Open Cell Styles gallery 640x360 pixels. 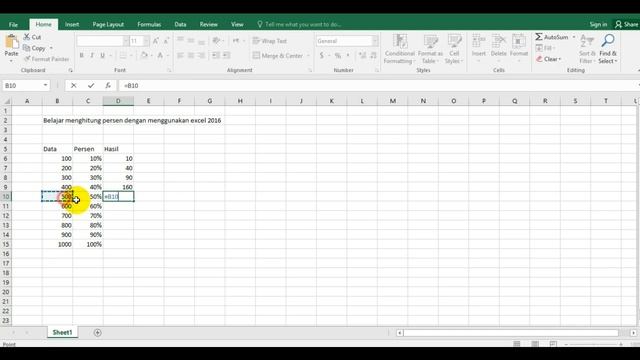coord(454,49)
